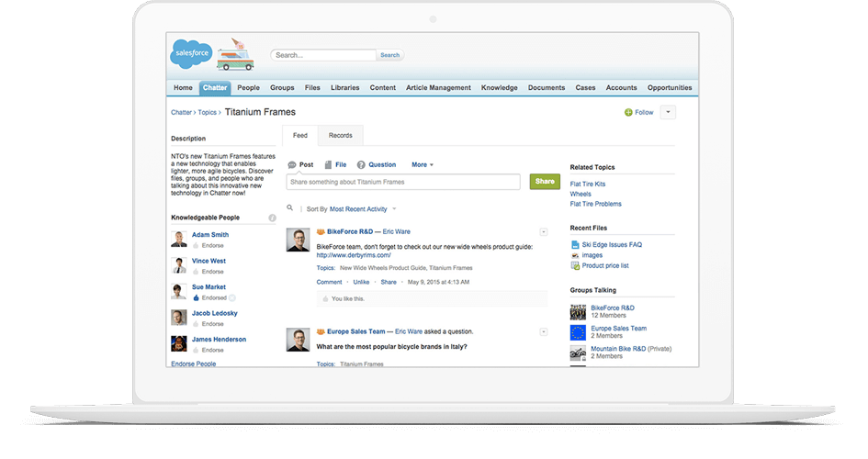Click the Knowledgeable People info icon
The image size is (868, 459).
[272, 218]
